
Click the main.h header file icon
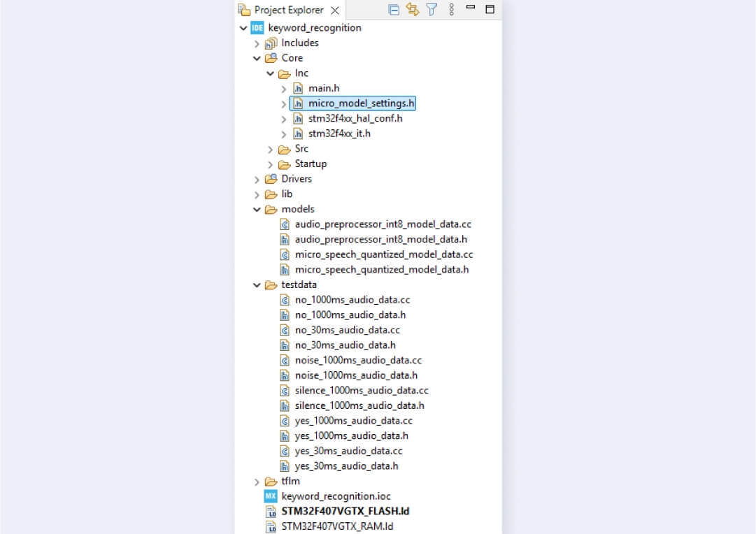(298, 88)
